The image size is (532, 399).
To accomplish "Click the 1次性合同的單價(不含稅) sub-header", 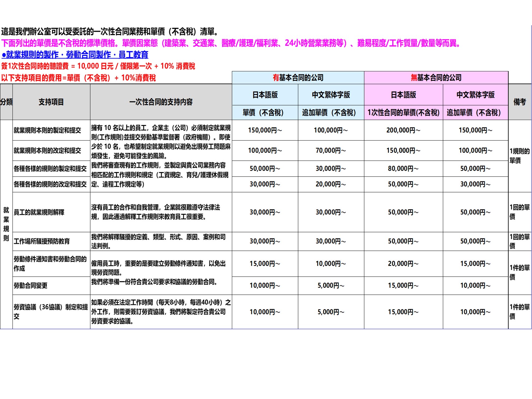I will [x=403, y=113].
